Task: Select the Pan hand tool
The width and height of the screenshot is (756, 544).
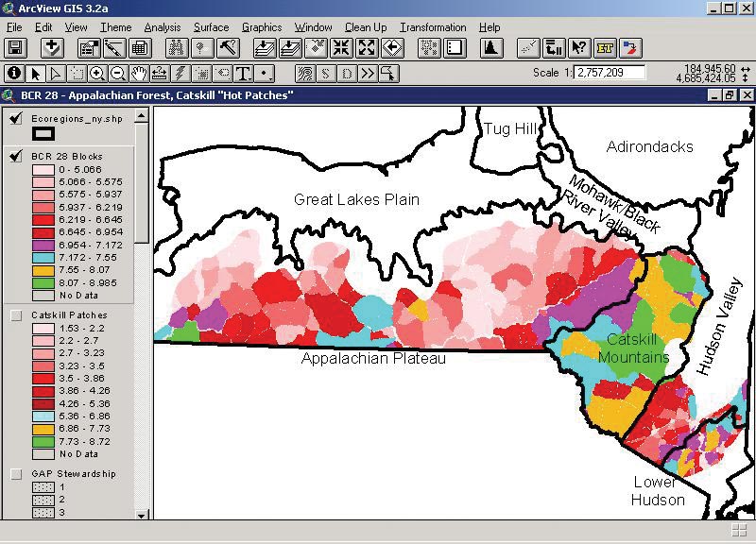Action: click(x=139, y=74)
